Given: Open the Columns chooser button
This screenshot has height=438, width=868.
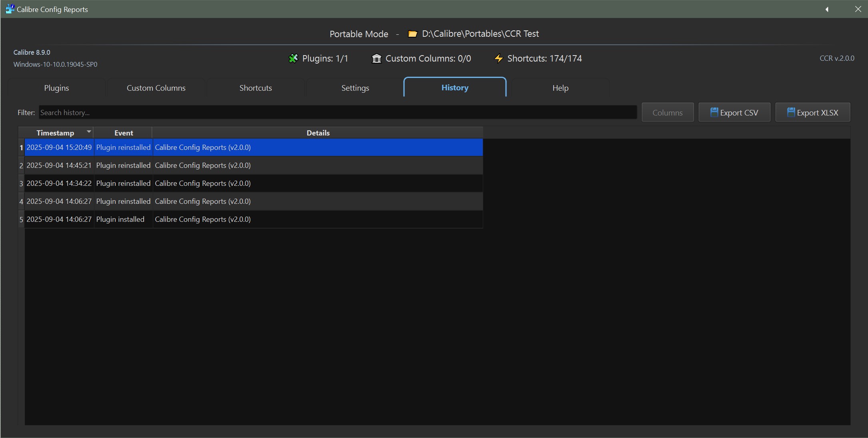Looking at the screenshot, I should coord(667,113).
